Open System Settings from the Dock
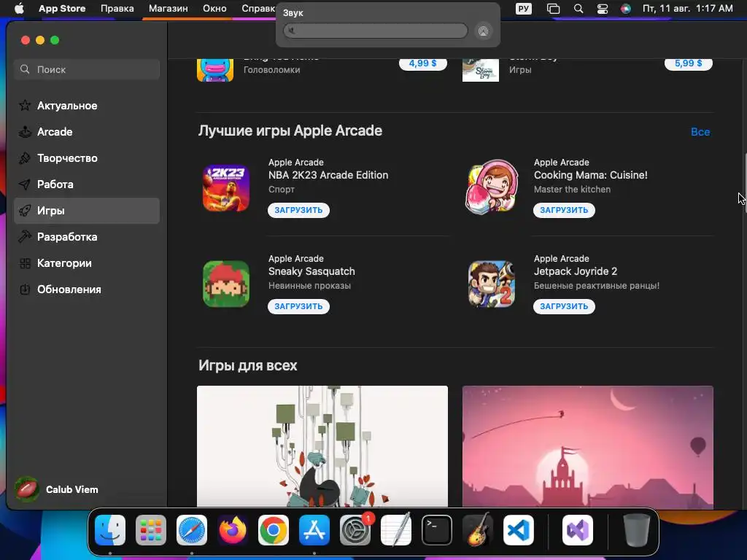747x560 pixels. pyautogui.click(x=355, y=530)
